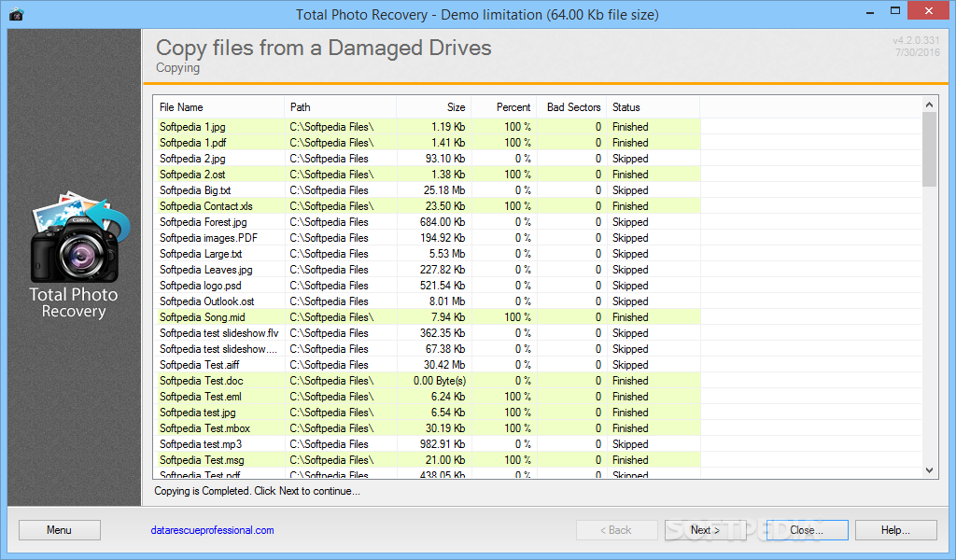Click the 0.00 Byte(s) size cell
This screenshot has height=560, width=956.
[439, 380]
